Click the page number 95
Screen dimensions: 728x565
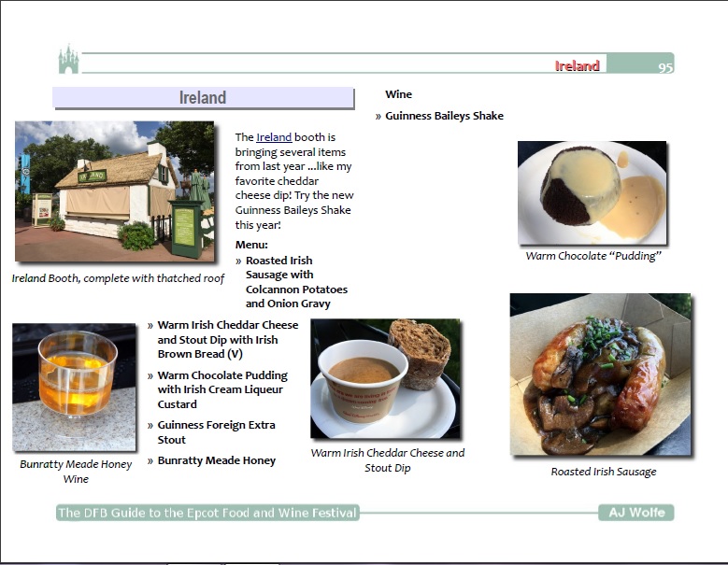point(664,67)
